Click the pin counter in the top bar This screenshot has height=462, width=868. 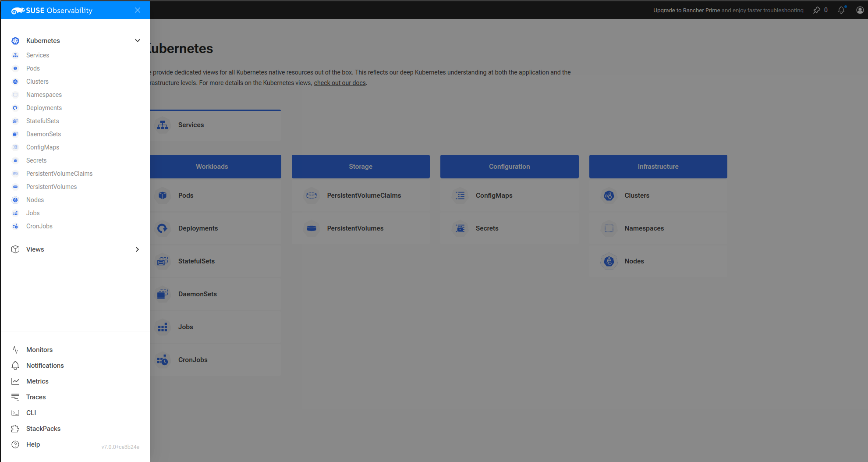pyautogui.click(x=820, y=10)
